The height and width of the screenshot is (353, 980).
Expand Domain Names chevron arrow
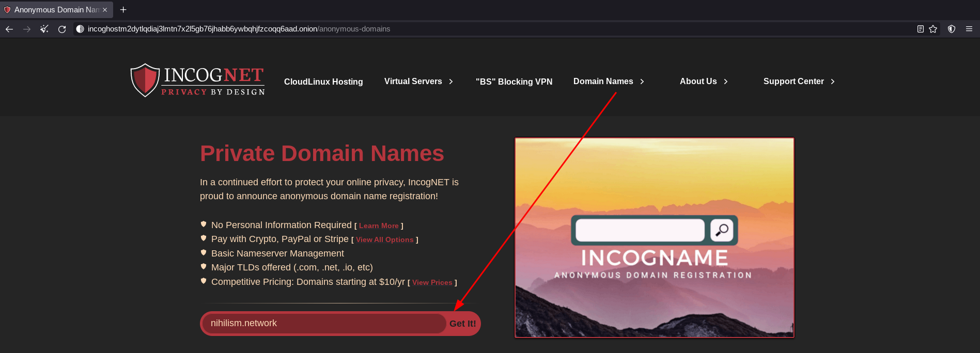click(x=642, y=82)
